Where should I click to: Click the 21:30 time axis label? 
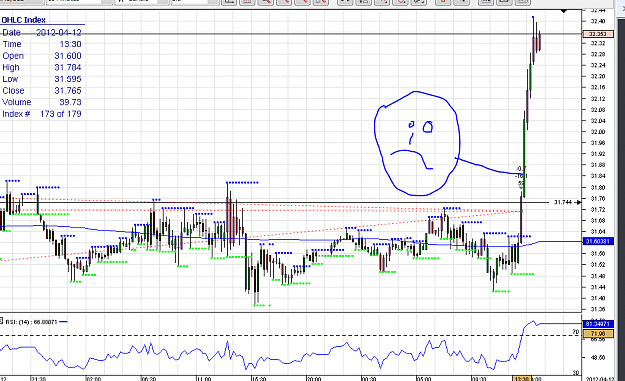click(x=38, y=379)
